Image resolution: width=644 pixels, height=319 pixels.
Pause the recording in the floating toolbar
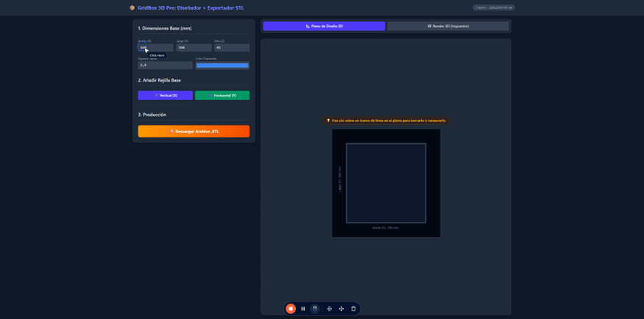pyautogui.click(x=302, y=309)
